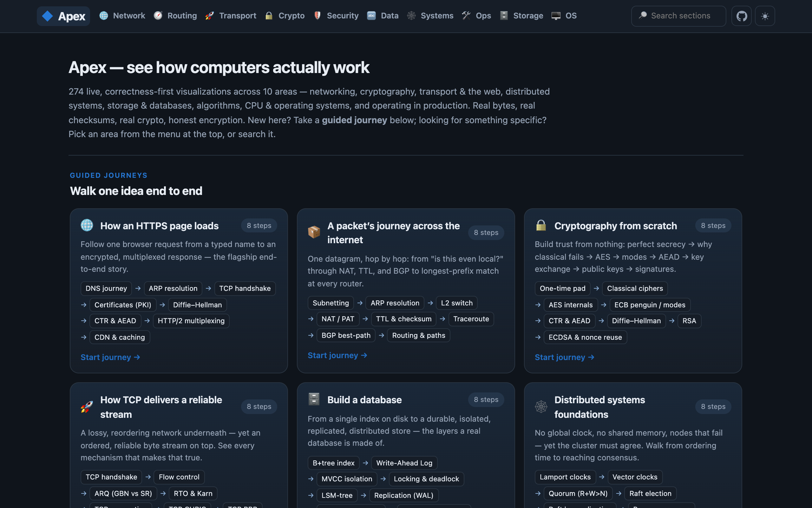The width and height of the screenshot is (812, 508).
Task: Open the Locking & deadlock step
Action: 426,479
